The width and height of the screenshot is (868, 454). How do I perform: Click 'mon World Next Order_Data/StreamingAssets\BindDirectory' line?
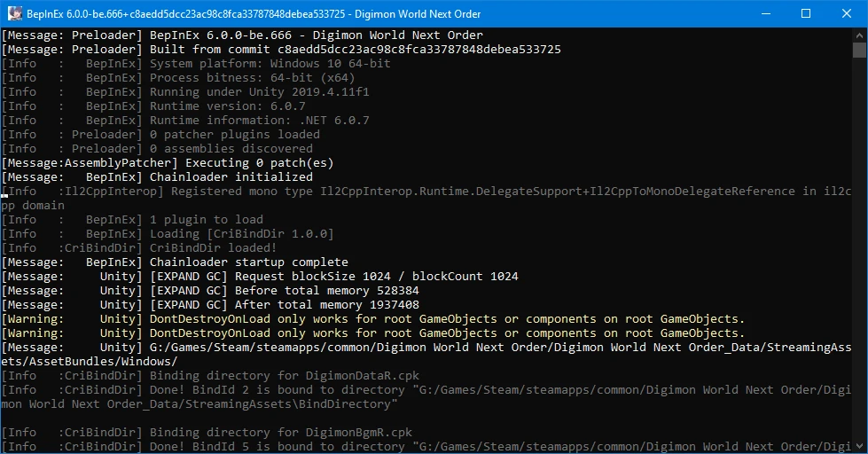coord(199,404)
